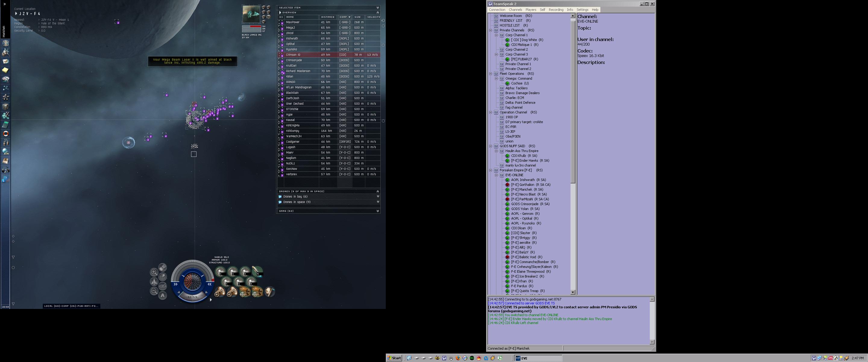Open the Recording menu in TeamSpeak
The width and height of the screenshot is (868, 362).
click(x=556, y=10)
